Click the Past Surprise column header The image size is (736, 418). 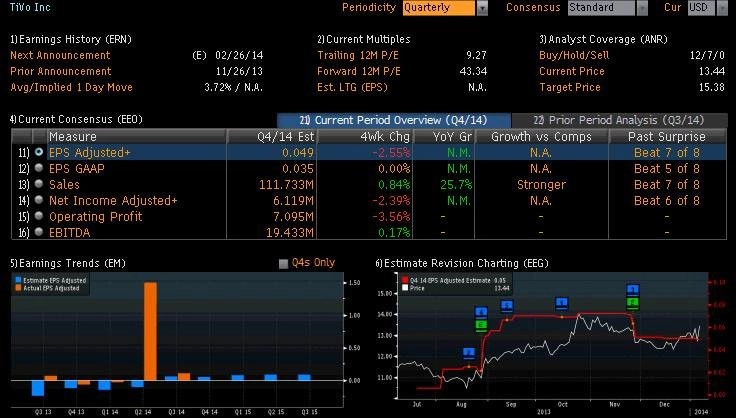click(667, 137)
